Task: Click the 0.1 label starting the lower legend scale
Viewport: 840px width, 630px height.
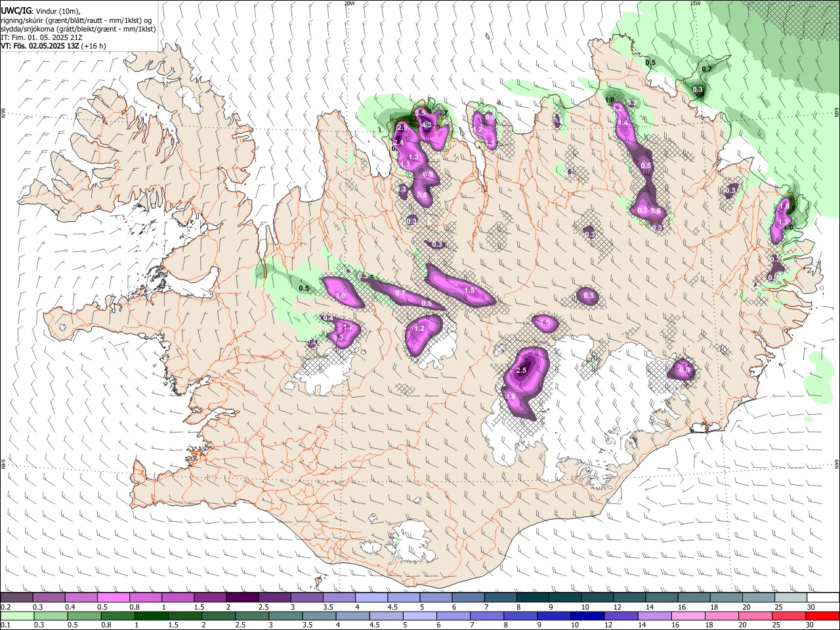Action: [6, 625]
